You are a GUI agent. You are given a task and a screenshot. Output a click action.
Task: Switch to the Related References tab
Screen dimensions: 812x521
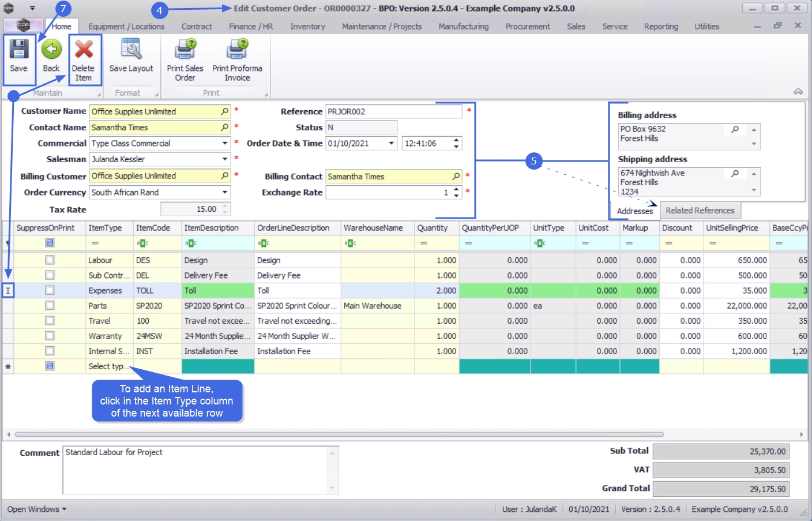click(x=700, y=211)
